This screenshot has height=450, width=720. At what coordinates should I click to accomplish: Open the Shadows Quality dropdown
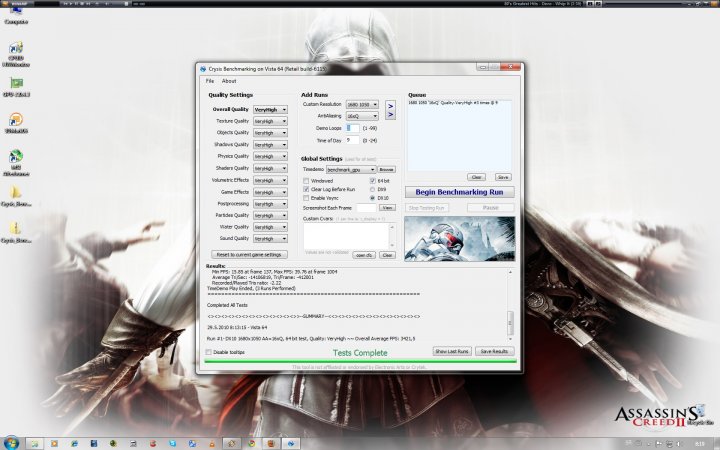click(x=270, y=145)
